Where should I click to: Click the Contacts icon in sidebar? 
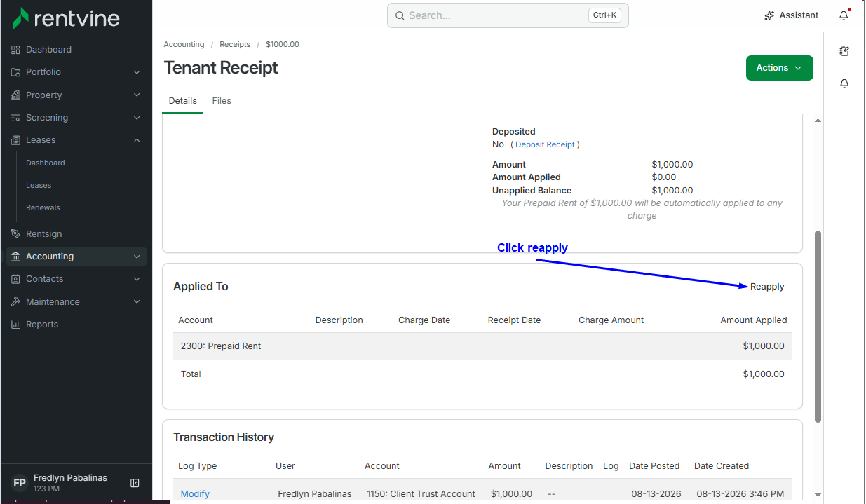pyautogui.click(x=15, y=279)
